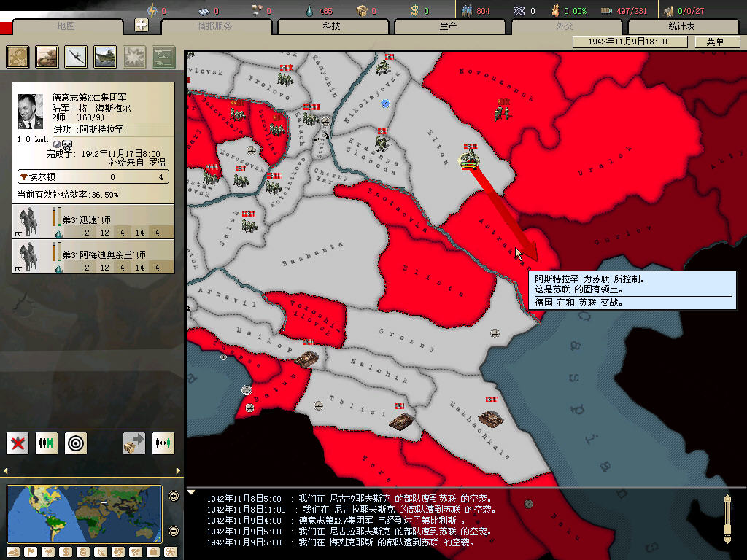Toggle the flag political map mode
Screen dimensions: 747x560
point(31,551)
